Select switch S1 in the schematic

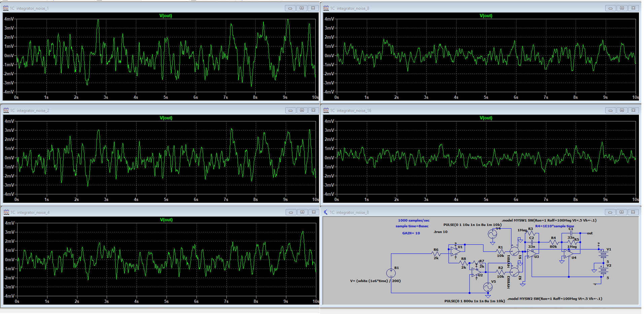pos(514,251)
